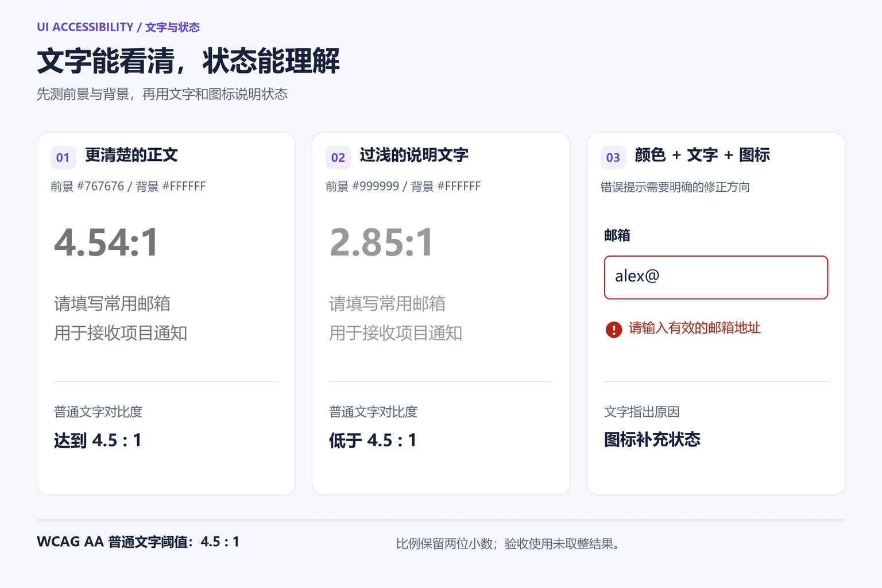Viewport: 882px width, 588px height.
Task: Click the footer text WCAG AA 普通文字阈值：4.5 : 1
Action: 138,541
